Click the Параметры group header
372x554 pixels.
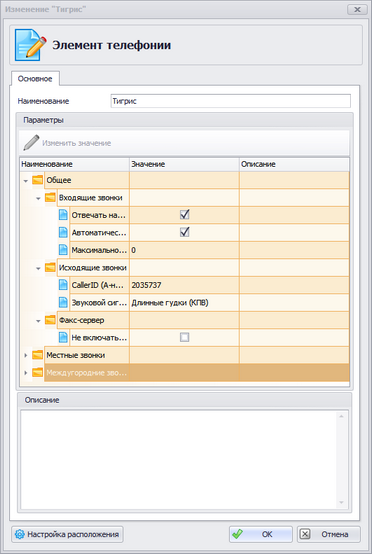[184, 120]
